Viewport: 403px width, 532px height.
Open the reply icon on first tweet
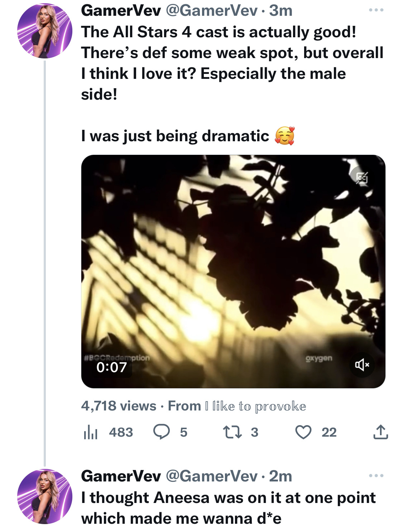tap(162, 432)
